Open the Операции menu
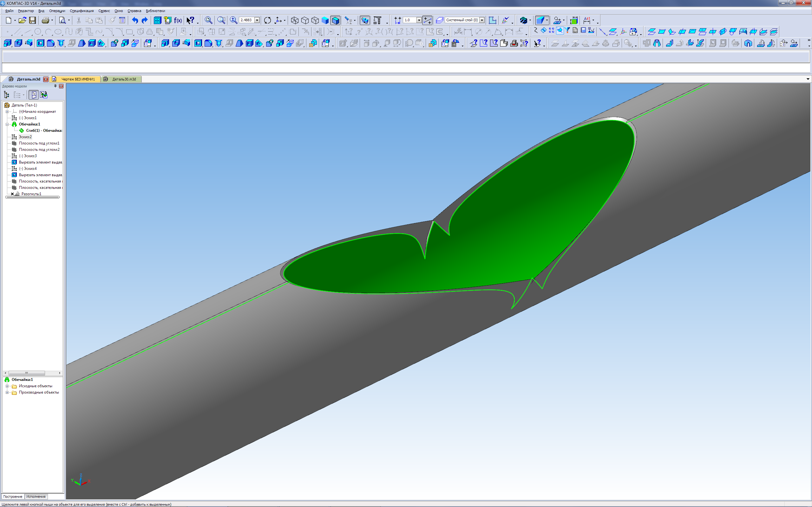Viewport: 812px width, 507px height. pos(57,11)
